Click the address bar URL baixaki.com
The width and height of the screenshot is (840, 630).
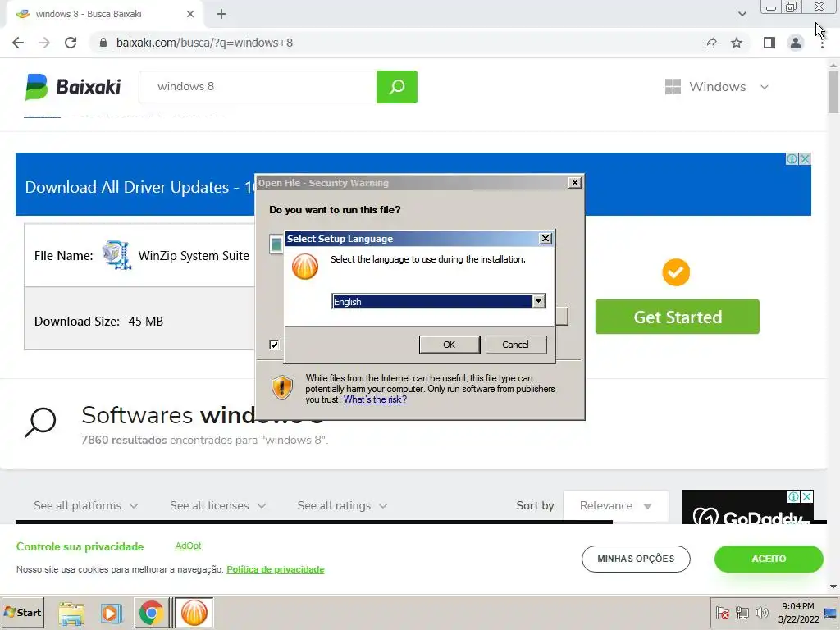[x=204, y=43]
